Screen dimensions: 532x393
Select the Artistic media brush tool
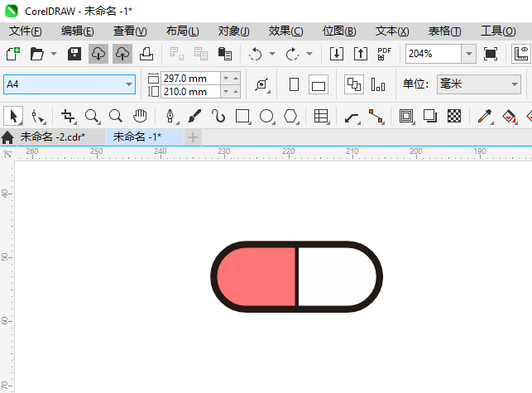194,116
